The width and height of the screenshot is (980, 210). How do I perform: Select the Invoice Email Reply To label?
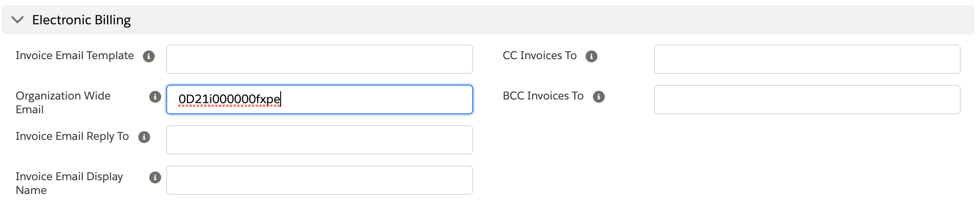pyautogui.click(x=72, y=136)
